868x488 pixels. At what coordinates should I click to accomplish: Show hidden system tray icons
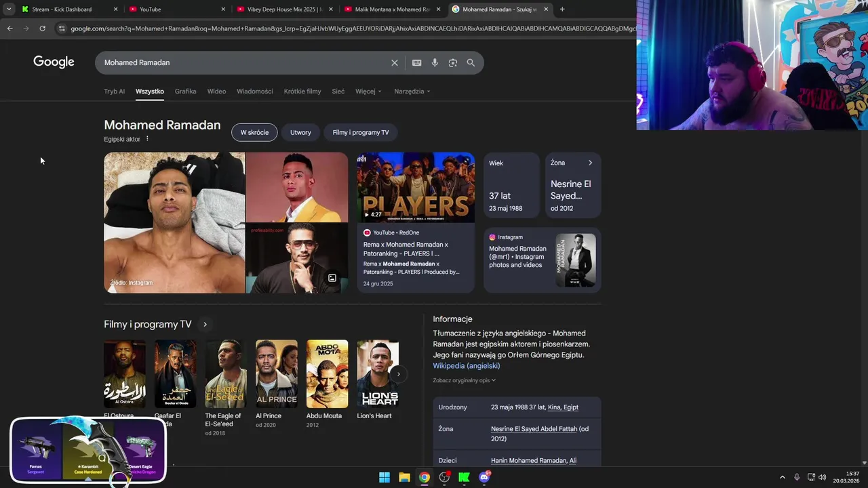point(782,477)
